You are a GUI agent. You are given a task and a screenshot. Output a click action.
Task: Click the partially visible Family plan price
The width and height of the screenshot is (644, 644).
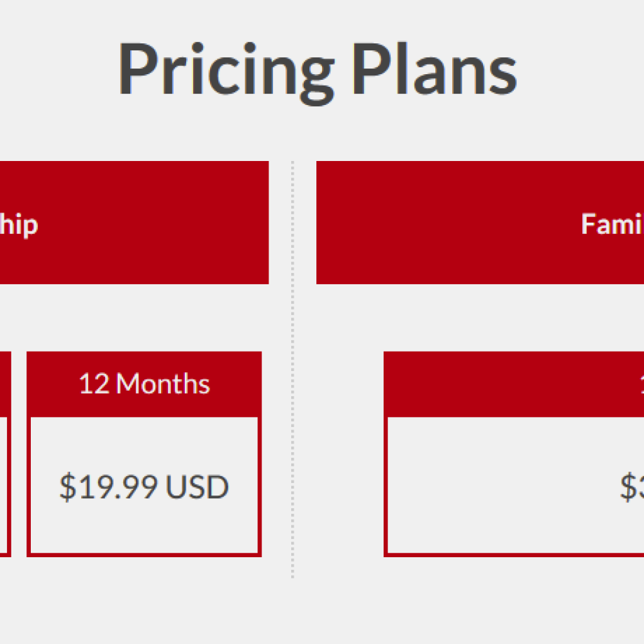pyautogui.click(x=631, y=487)
